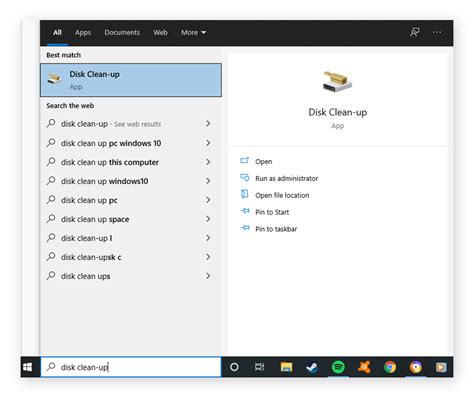Click the feedback icon in search header
The width and height of the screenshot is (474, 397).
tap(415, 32)
